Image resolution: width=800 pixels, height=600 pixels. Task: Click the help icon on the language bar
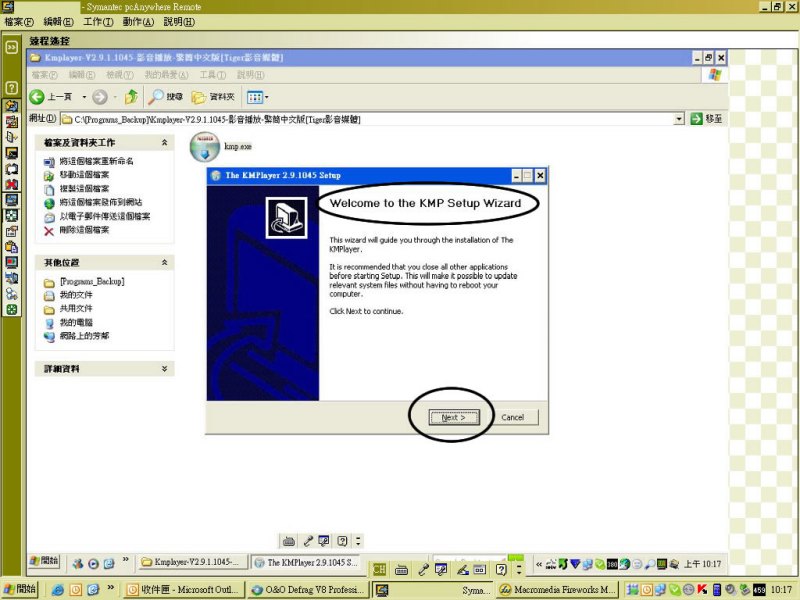[x=501, y=569]
